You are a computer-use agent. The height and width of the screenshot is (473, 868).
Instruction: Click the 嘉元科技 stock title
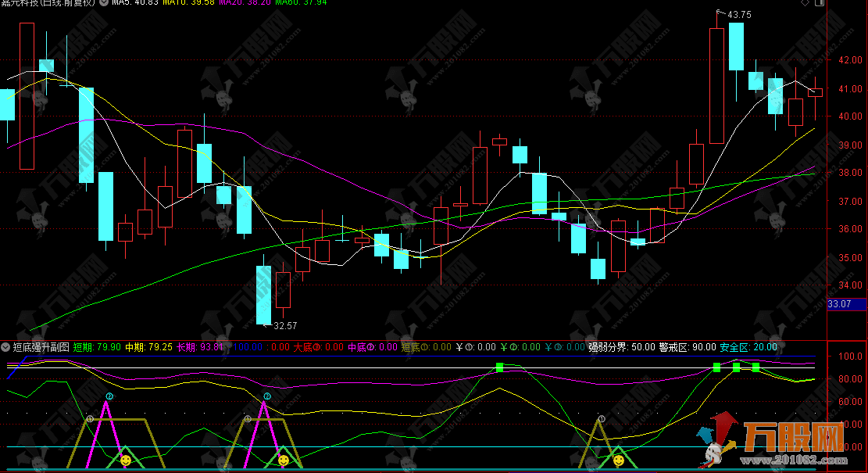[x=23, y=3]
